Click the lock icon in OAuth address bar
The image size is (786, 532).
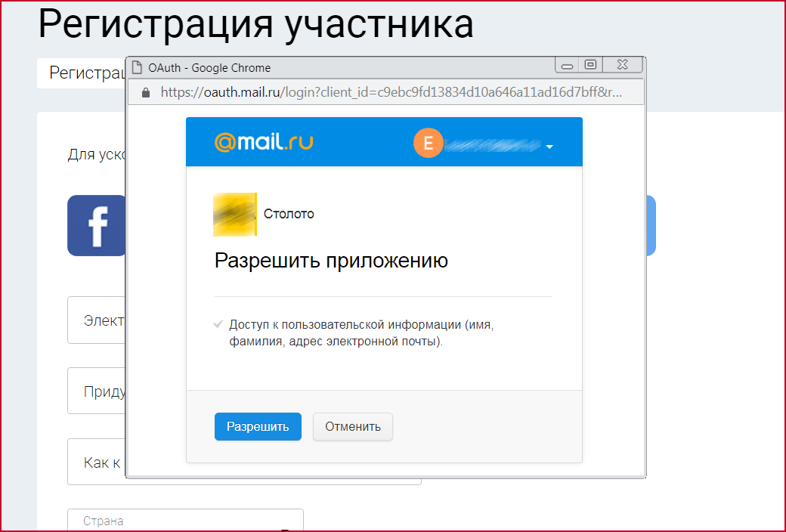click(146, 93)
